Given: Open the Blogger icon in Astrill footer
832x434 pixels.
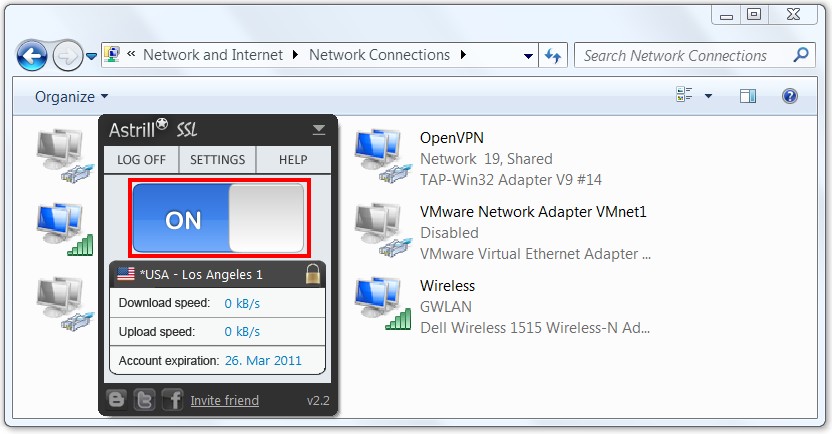Looking at the screenshot, I should [116, 399].
